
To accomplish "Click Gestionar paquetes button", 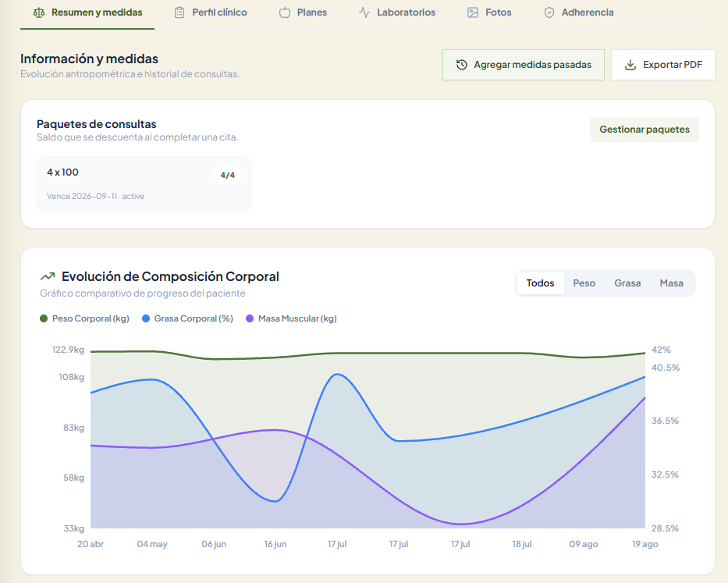I will pos(645,129).
